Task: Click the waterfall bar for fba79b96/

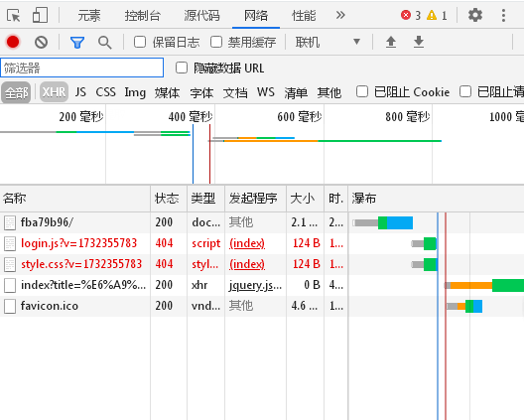Action: [x=383, y=223]
